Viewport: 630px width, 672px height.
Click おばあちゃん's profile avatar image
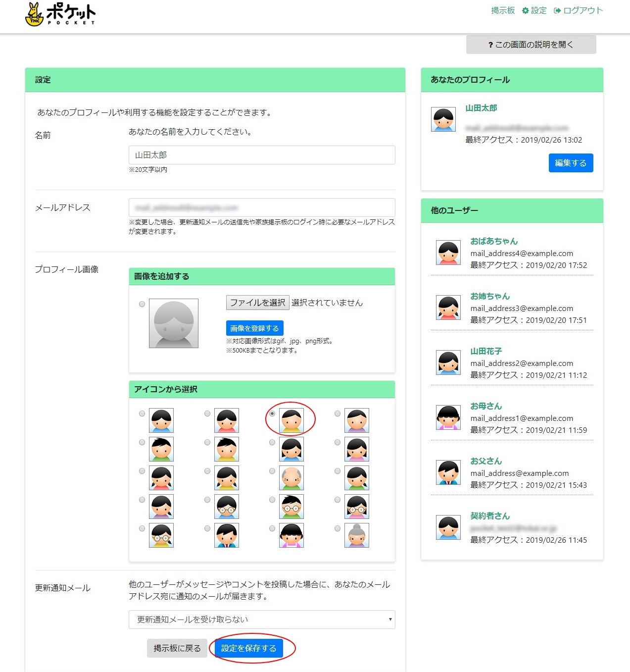click(448, 252)
